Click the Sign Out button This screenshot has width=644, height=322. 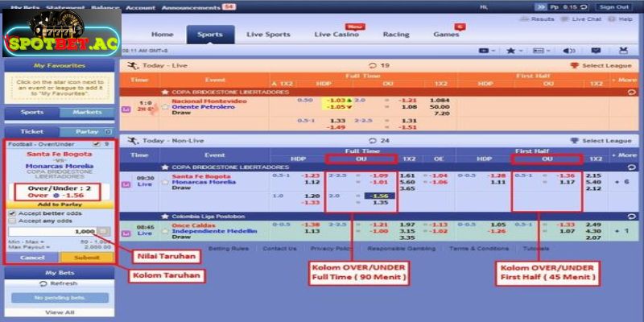pos(614,7)
